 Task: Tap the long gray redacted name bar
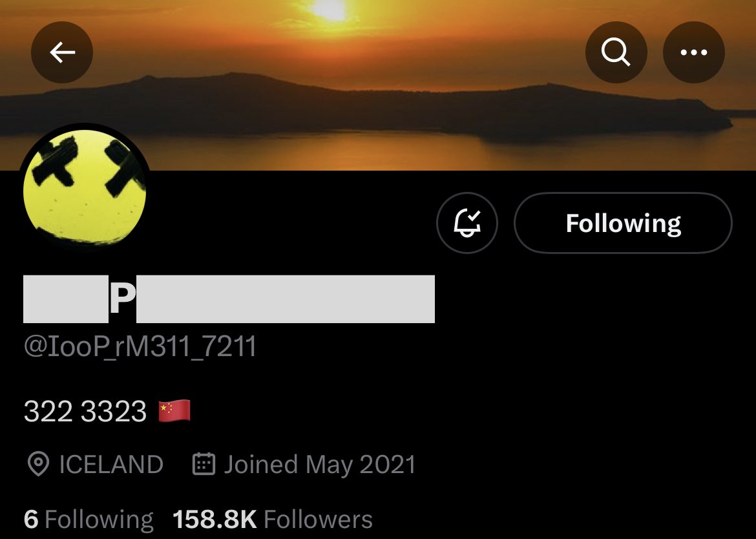(x=286, y=299)
